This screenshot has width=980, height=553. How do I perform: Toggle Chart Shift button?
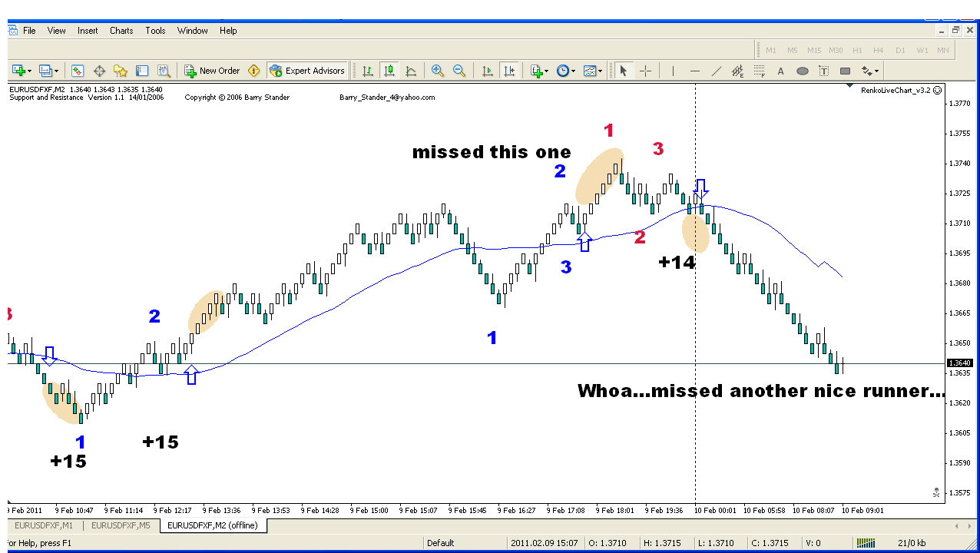tap(509, 71)
